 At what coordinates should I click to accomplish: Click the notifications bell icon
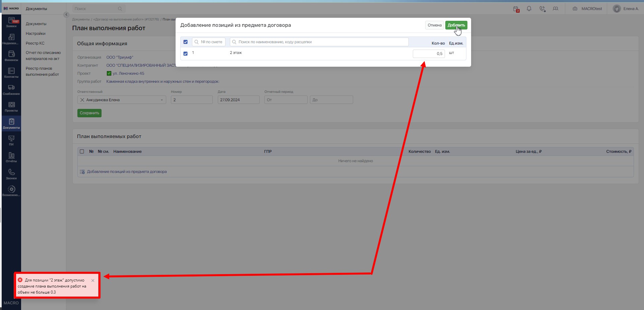point(529,9)
